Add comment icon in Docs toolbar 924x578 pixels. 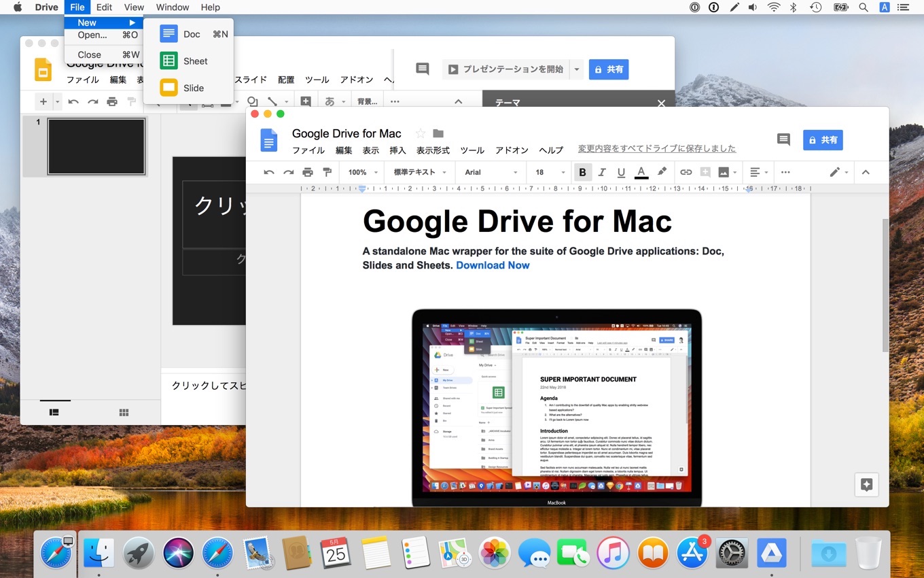pos(705,172)
